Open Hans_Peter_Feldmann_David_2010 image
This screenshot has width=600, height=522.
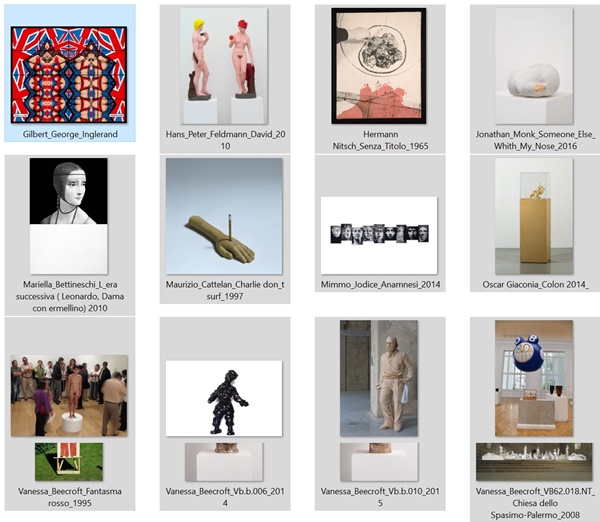click(224, 66)
